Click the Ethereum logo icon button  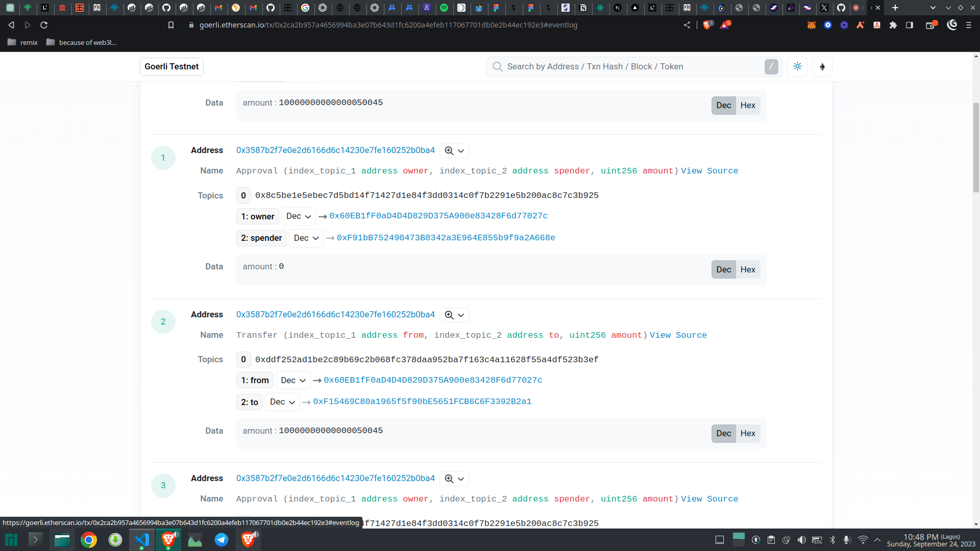click(x=822, y=67)
